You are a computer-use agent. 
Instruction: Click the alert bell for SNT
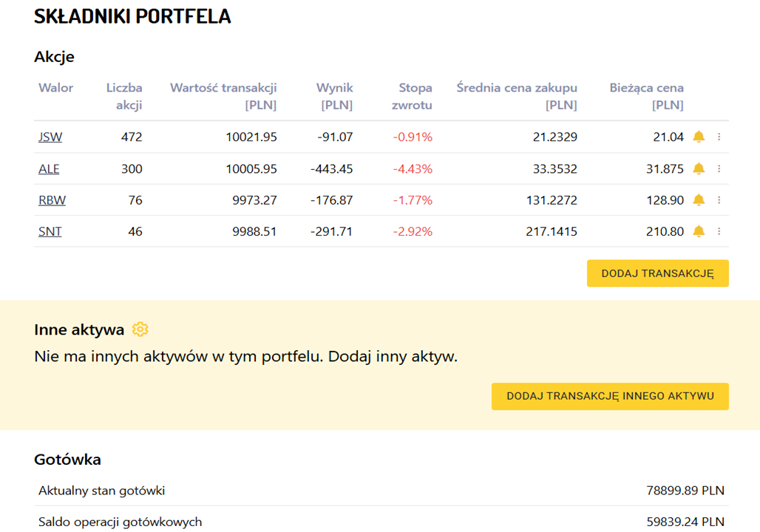coord(699,232)
